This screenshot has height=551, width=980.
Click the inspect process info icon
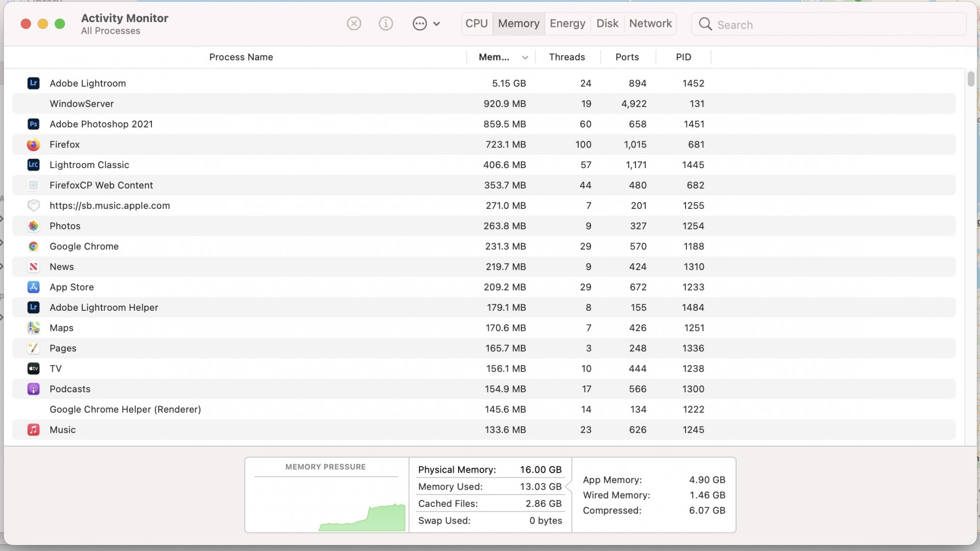(x=386, y=24)
